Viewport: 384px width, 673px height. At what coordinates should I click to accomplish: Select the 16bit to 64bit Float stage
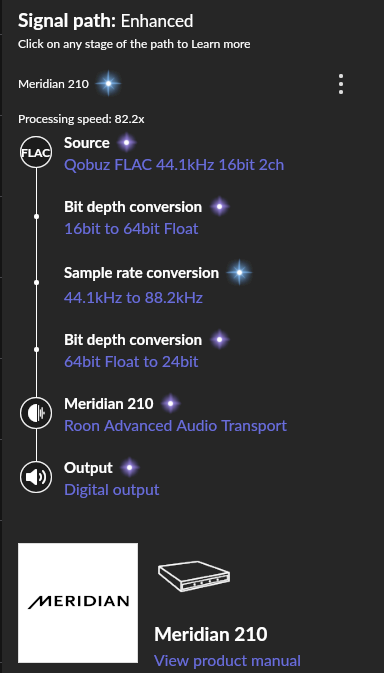pos(131,229)
